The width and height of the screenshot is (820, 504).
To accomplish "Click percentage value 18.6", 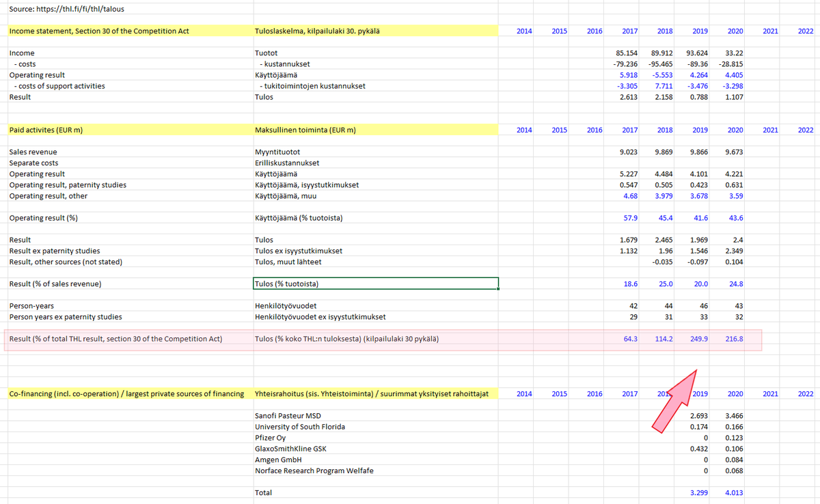I will pos(631,283).
